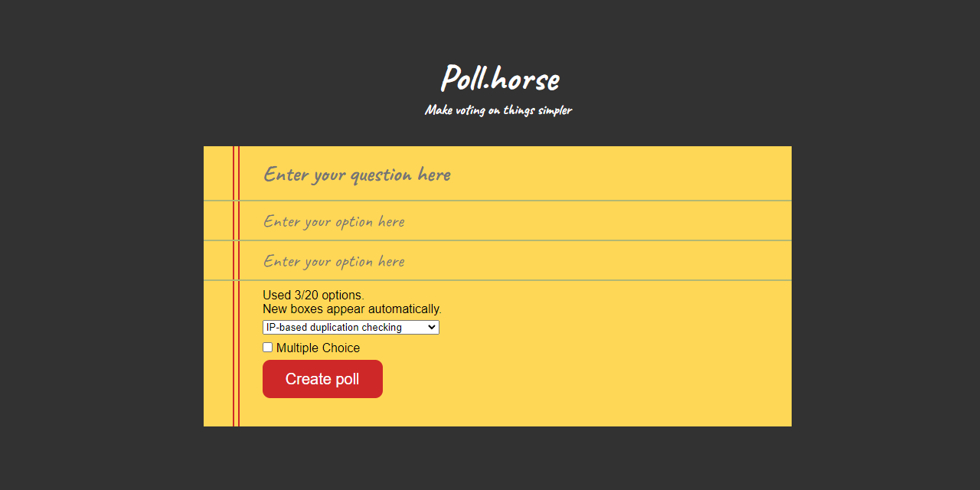The width and height of the screenshot is (980, 490).
Task: Click the dropdown arrow on IP-based duplication checking
Action: 432,327
